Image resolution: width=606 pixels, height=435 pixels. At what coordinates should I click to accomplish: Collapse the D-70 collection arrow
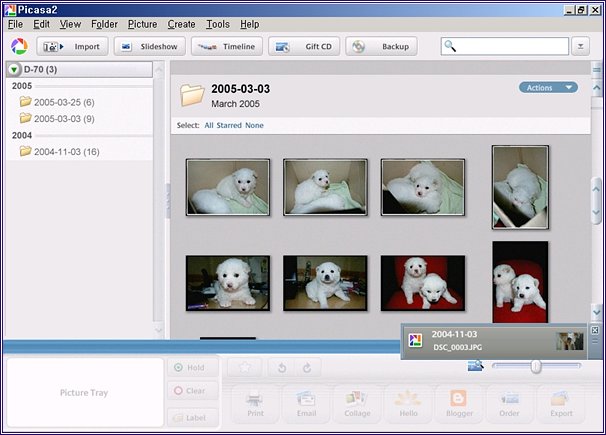[x=14, y=70]
